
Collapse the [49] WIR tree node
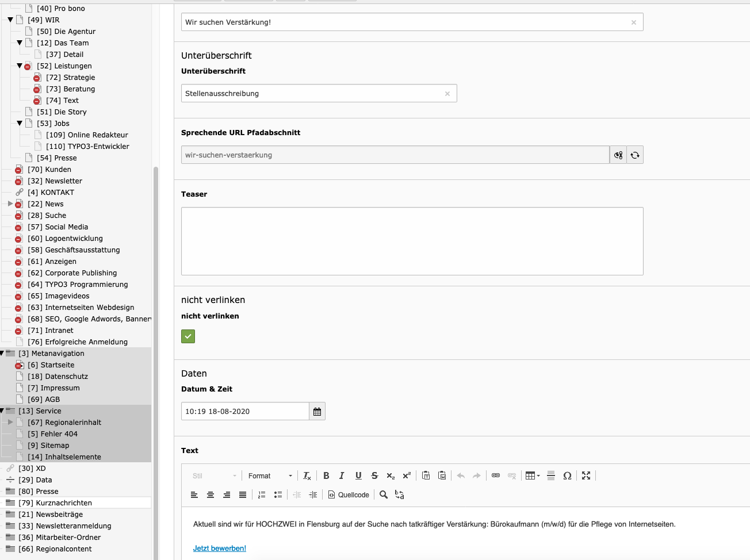[x=10, y=20]
